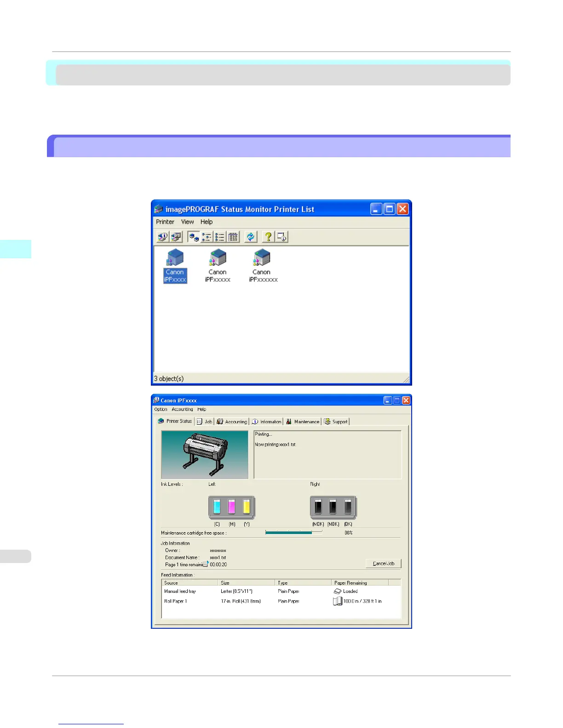Click the Cancel Job button
The image size is (563, 728).
[384, 563]
